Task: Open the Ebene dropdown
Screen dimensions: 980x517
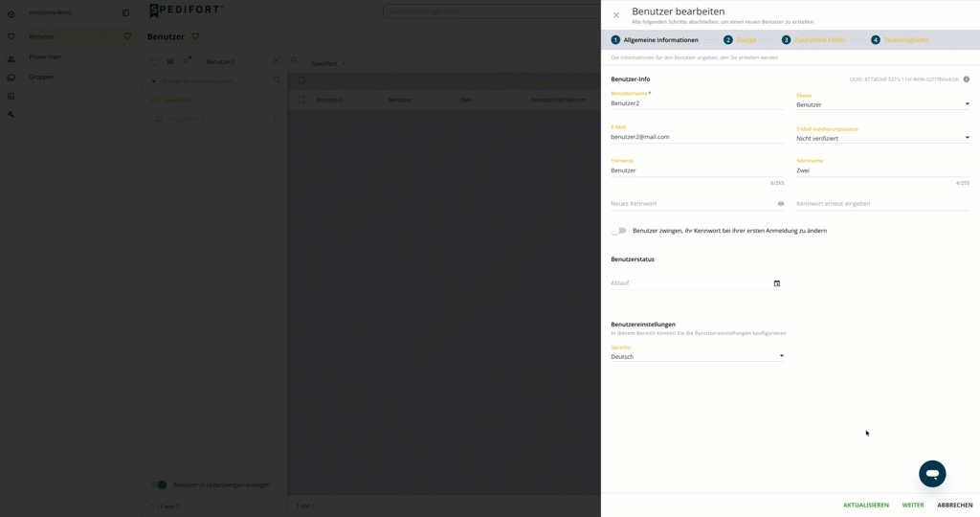Action: point(882,104)
